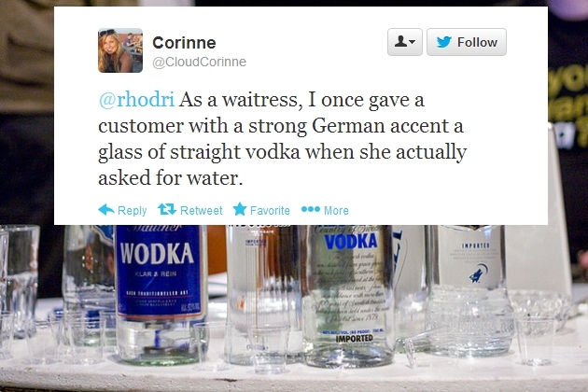This screenshot has width=588, height=392.
Task: Follow Corinne using the Follow button
Action: (x=467, y=42)
